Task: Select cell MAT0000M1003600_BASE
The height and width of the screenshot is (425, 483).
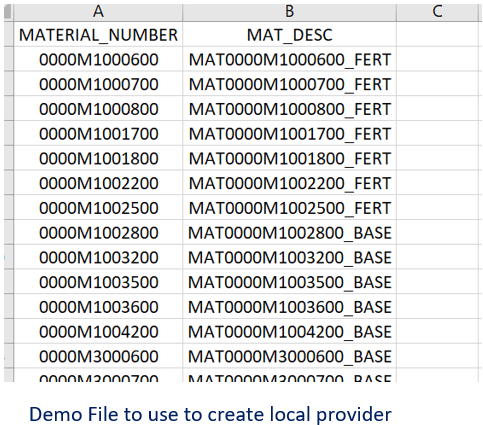Action: [x=289, y=306]
